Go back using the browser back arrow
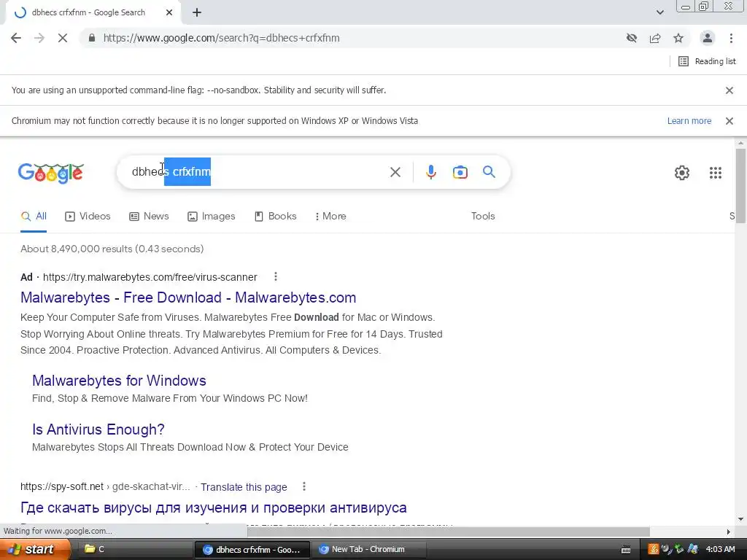 pyautogui.click(x=16, y=38)
